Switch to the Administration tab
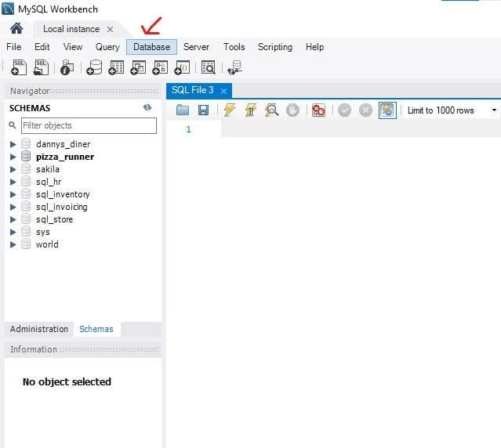 [39, 329]
